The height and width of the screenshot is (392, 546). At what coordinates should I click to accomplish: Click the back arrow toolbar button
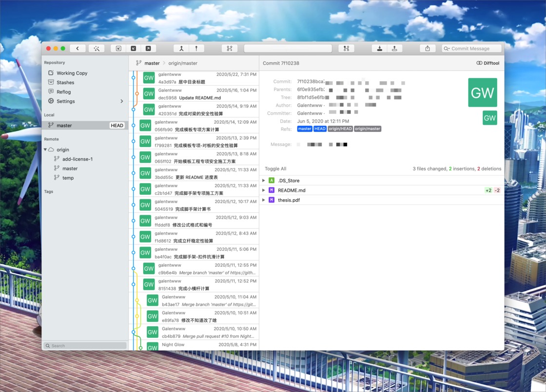(x=78, y=49)
